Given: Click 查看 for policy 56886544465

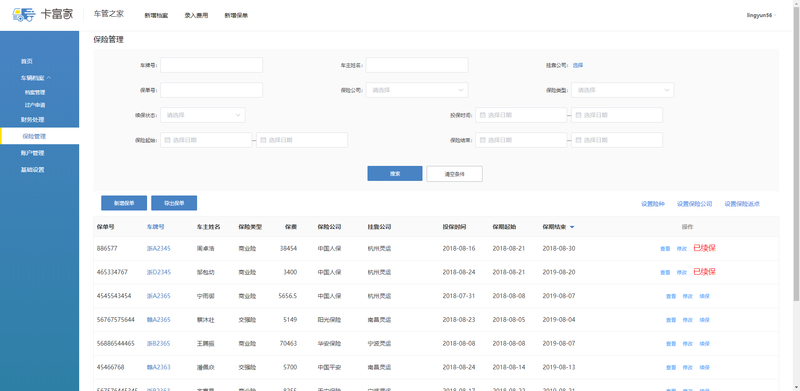Looking at the screenshot, I should 671,344.
